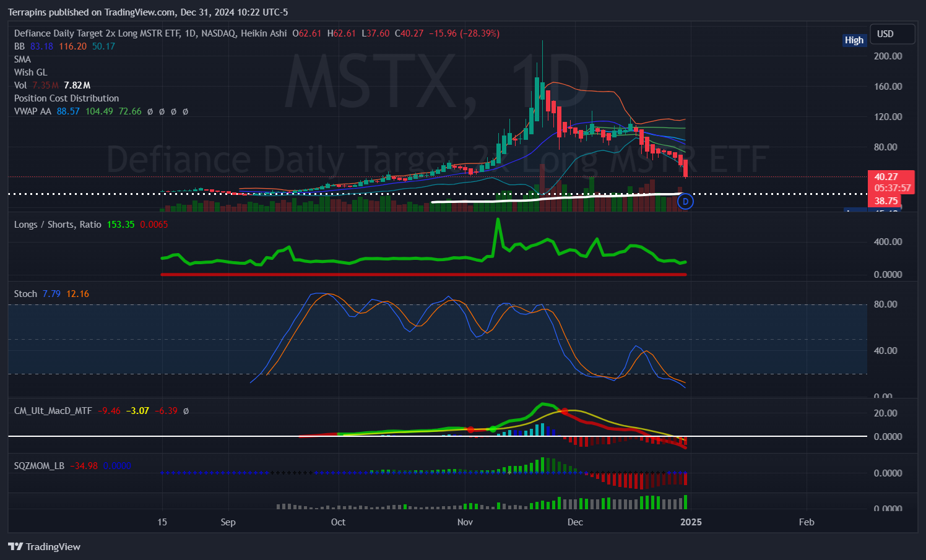Click the -15.96 (−28.39%) change value
The width and height of the screenshot is (926, 560).
[x=464, y=33]
